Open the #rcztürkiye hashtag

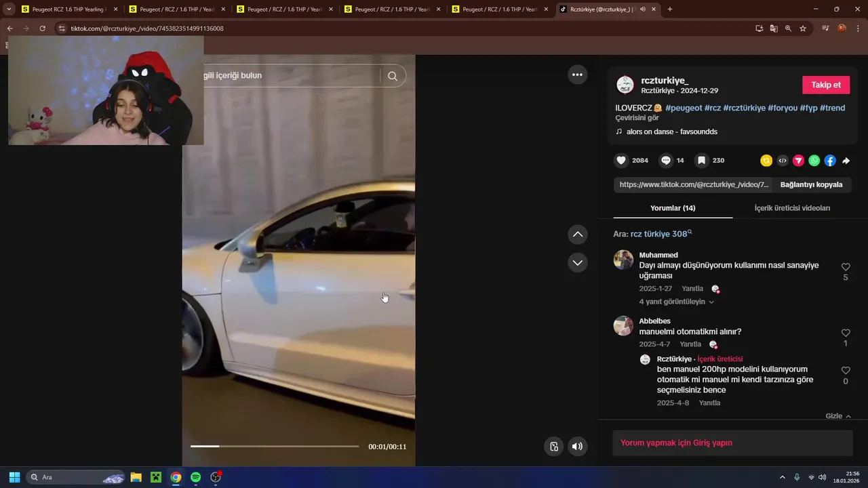(744, 108)
